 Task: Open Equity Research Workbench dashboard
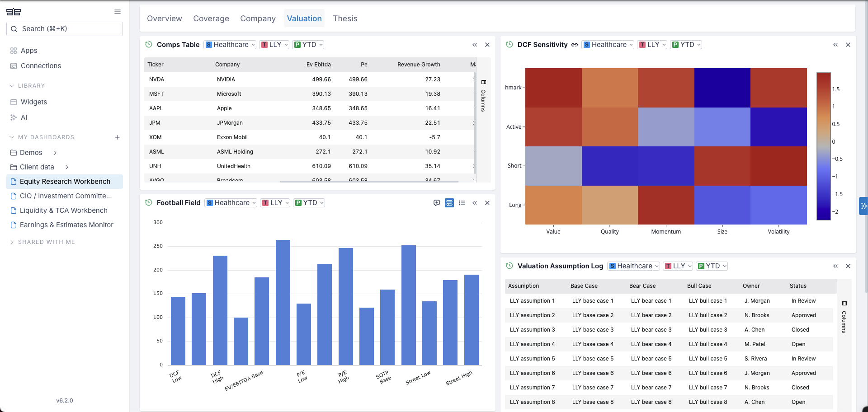65,182
